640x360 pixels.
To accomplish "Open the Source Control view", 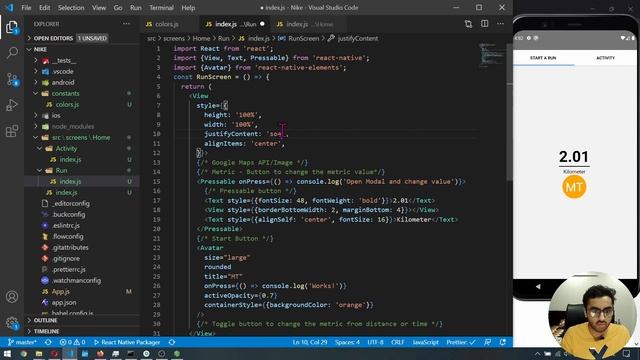I will (12, 79).
